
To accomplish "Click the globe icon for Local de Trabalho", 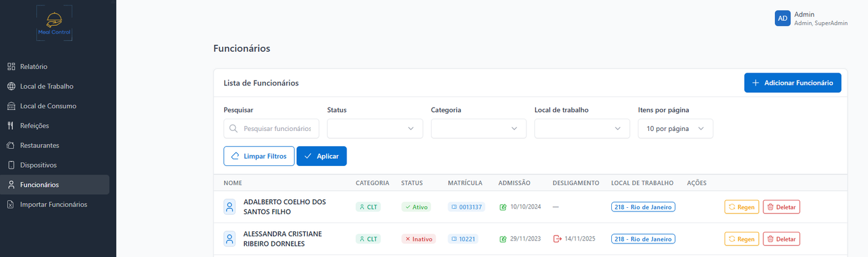I will (x=10, y=86).
